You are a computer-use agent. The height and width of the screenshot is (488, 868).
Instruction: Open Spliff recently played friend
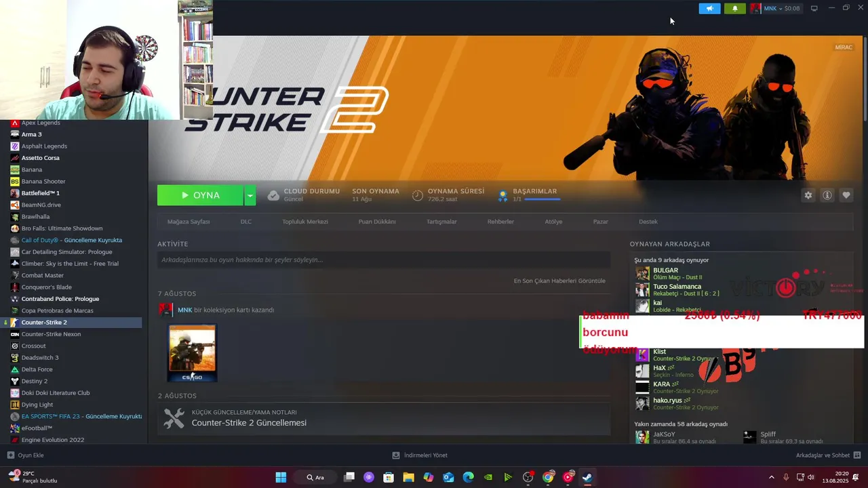point(768,434)
